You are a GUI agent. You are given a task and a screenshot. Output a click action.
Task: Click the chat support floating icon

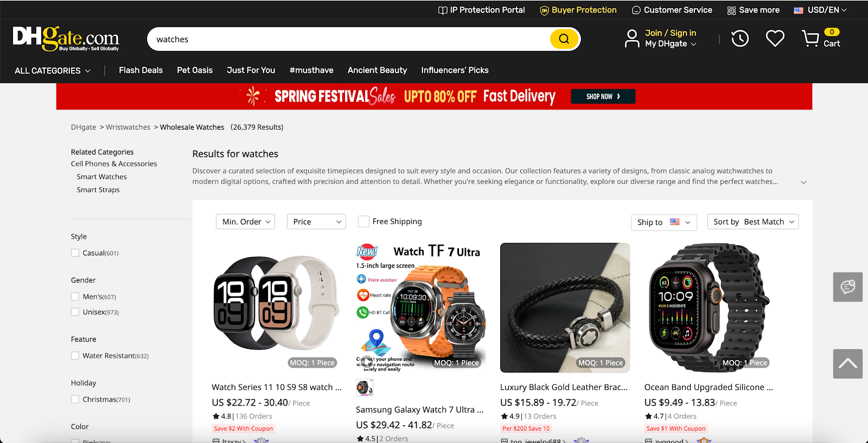pos(847,287)
